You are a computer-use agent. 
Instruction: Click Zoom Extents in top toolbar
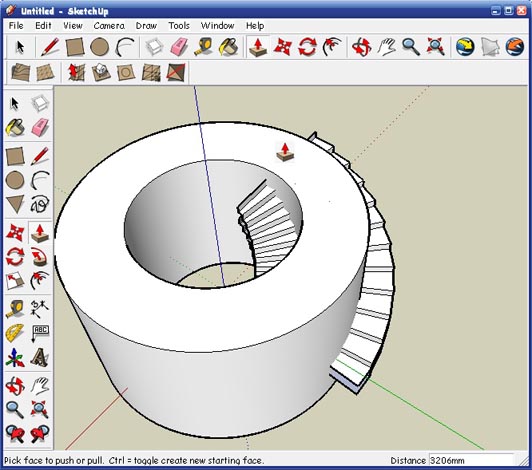pyautogui.click(x=435, y=47)
